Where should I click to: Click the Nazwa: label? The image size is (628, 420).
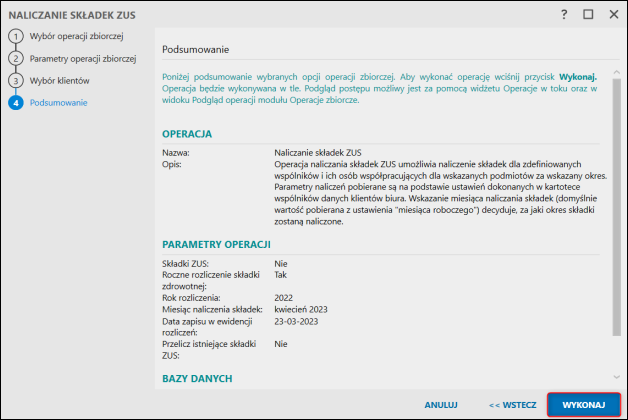pyautogui.click(x=176, y=153)
